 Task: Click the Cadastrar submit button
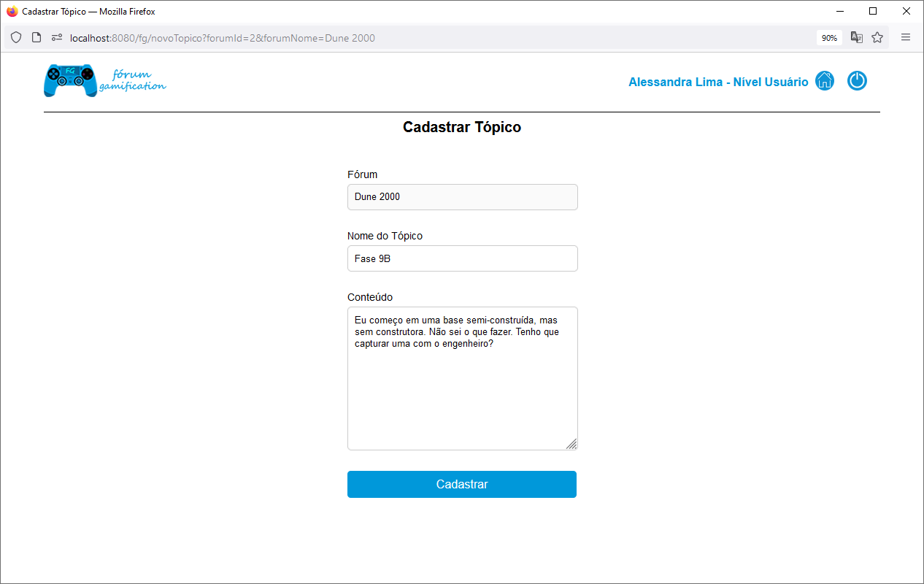(462, 484)
